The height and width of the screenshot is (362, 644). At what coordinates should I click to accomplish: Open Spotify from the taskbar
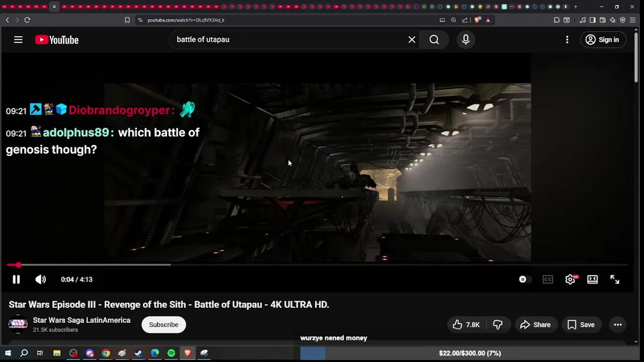171,353
